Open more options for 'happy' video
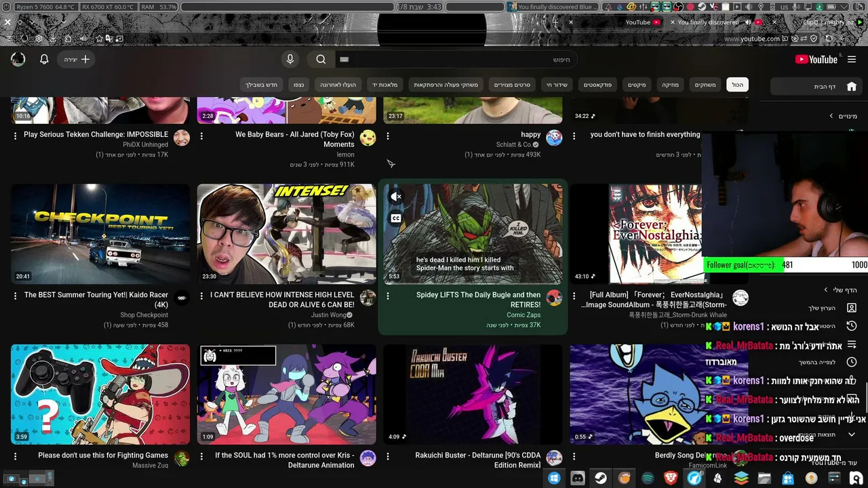This screenshot has height=488, width=868. (x=388, y=136)
